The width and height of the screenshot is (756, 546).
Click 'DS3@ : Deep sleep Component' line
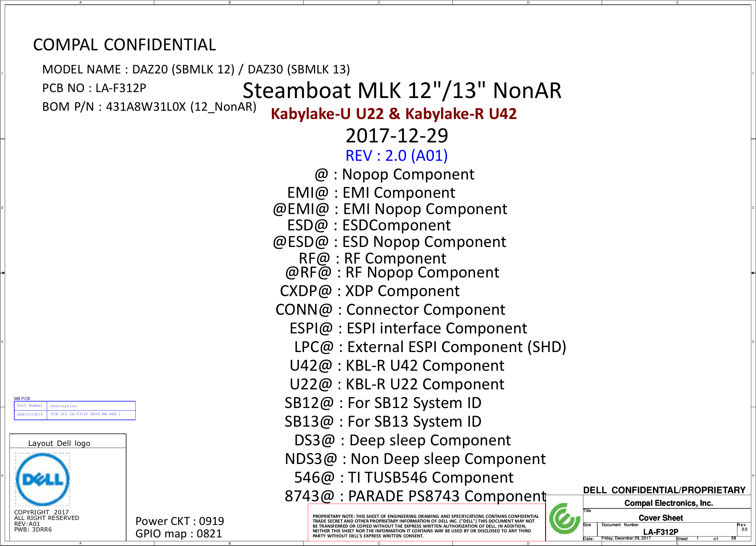[x=402, y=440]
